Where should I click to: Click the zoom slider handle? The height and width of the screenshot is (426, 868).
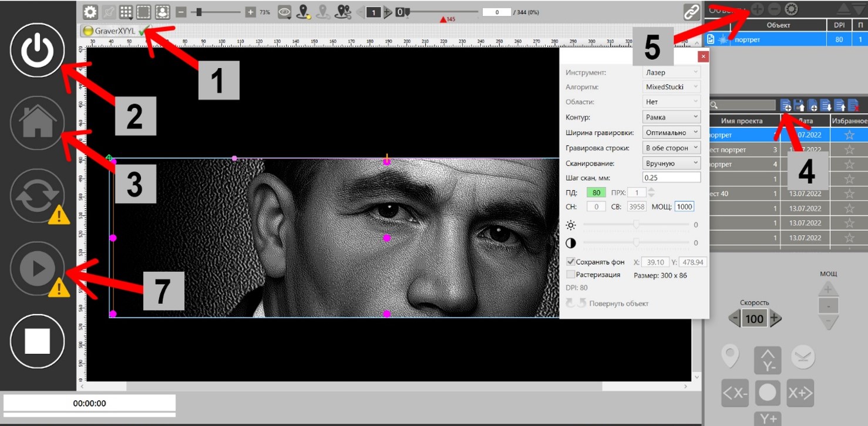[200, 12]
